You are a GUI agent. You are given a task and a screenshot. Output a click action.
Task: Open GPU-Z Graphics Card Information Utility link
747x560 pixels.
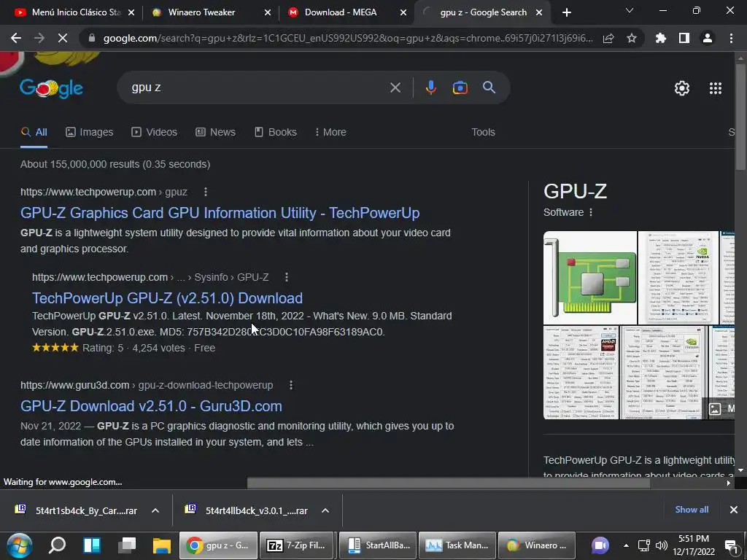pos(220,213)
